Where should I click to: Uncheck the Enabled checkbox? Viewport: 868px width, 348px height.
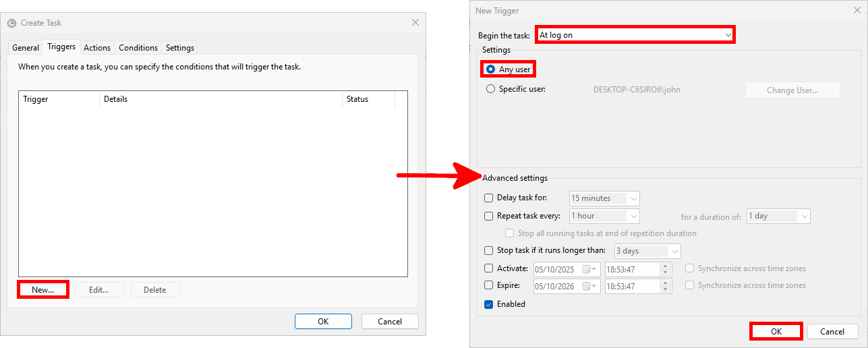tap(489, 304)
